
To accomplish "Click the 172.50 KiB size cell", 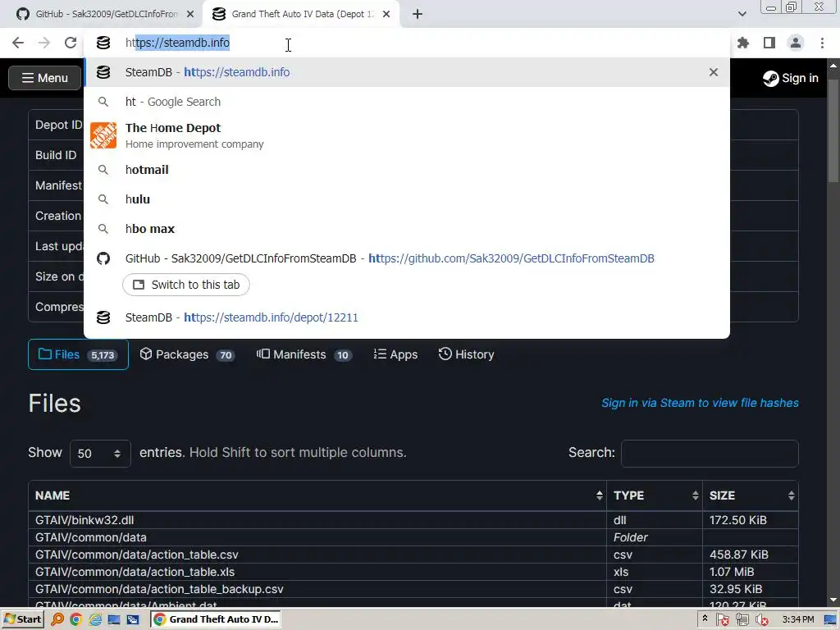I will 751,520.
